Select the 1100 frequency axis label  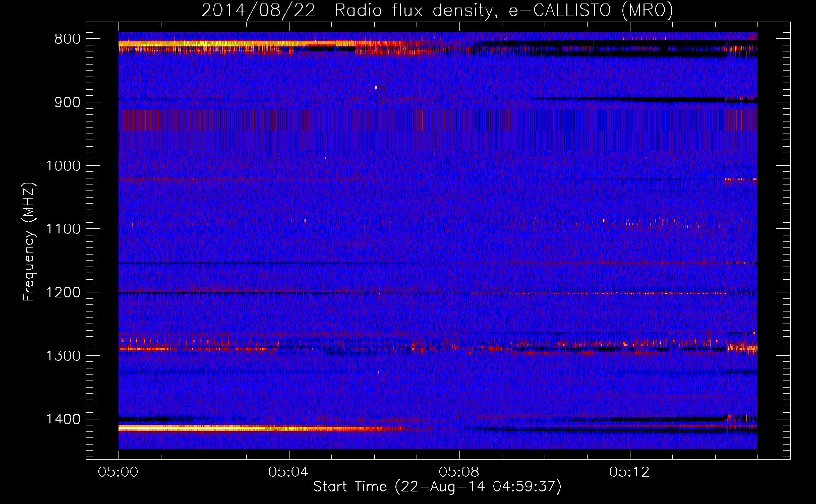click(63, 229)
